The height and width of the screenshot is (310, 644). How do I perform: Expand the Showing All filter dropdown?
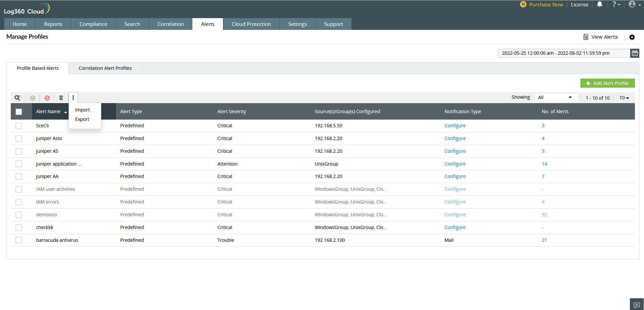[555, 97]
